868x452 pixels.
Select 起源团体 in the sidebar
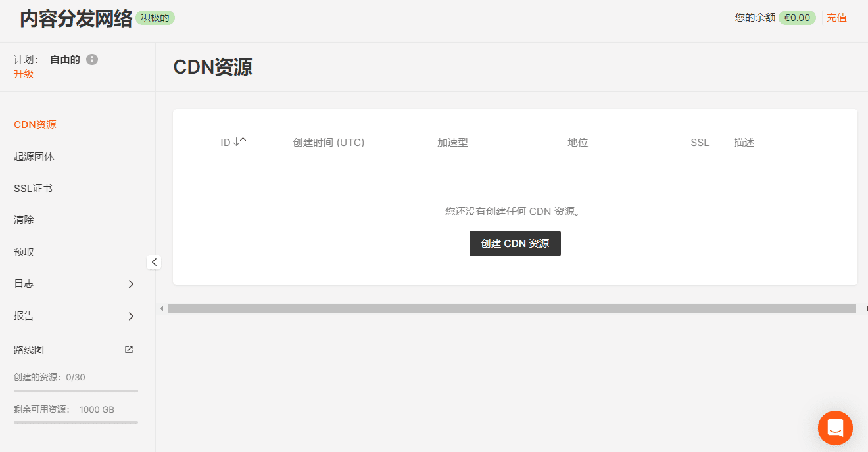(34, 157)
